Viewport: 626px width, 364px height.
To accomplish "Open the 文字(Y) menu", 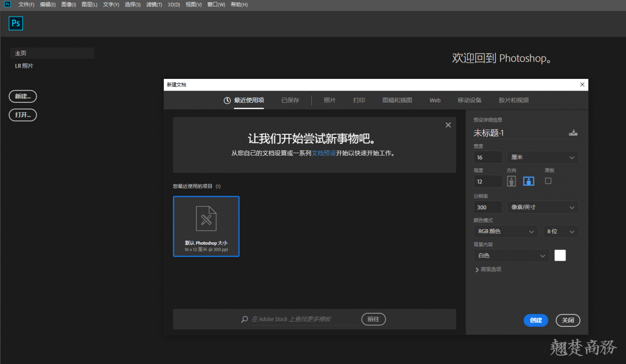I will pos(111,5).
